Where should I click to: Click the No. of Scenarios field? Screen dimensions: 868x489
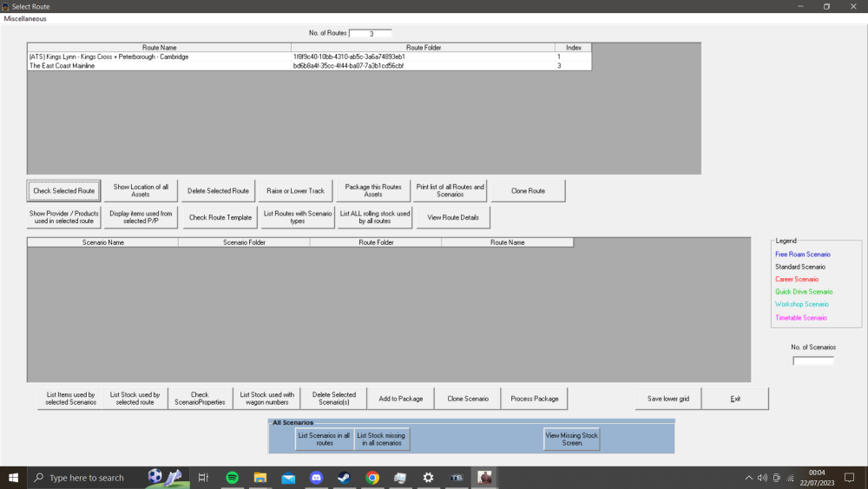pyautogui.click(x=813, y=360)
